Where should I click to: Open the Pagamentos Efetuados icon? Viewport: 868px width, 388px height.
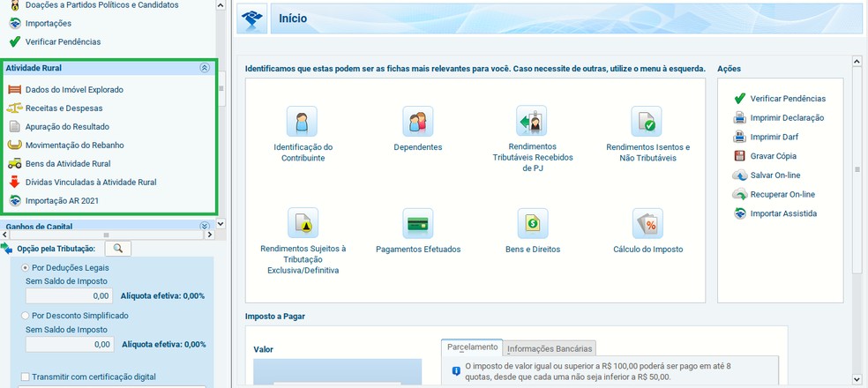tap(417, 224)
